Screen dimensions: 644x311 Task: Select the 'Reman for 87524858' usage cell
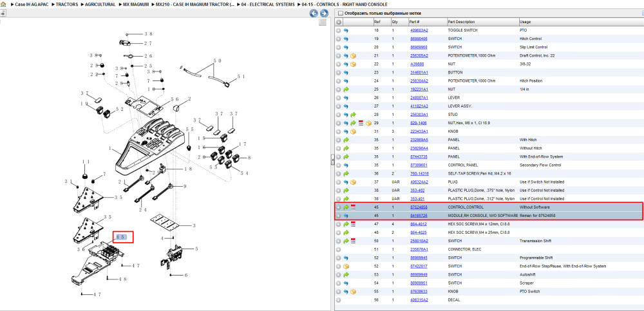[537, 216]
